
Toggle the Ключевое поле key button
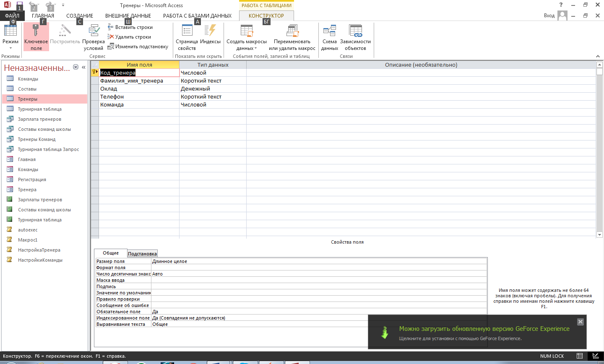coord(36,37)
